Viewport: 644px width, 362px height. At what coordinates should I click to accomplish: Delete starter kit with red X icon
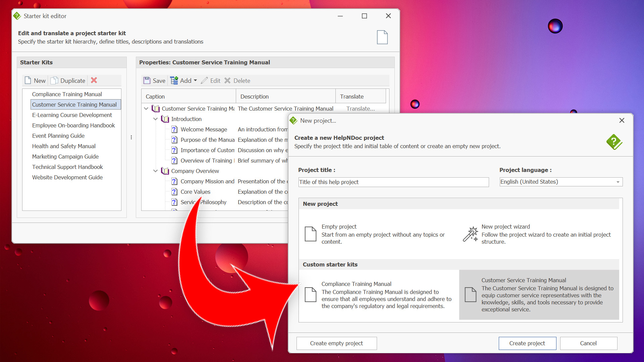pyautogui.click(x=94, y=80)
